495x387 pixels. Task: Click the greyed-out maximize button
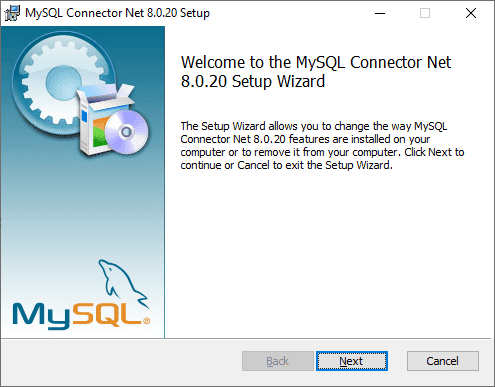(x=425, y=13)
